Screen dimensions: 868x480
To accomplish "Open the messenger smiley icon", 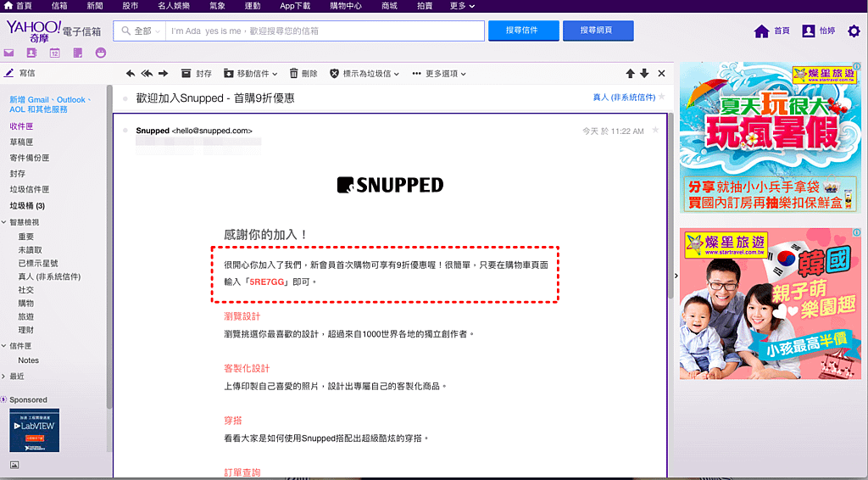I will pyautogui.click(x=100, y=53).
